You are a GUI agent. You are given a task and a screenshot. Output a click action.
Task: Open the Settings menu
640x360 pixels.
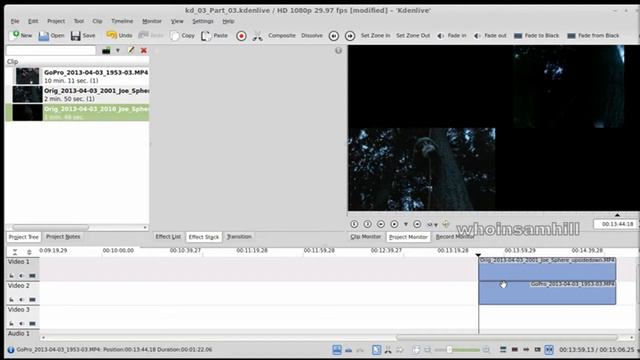[202, 21]
